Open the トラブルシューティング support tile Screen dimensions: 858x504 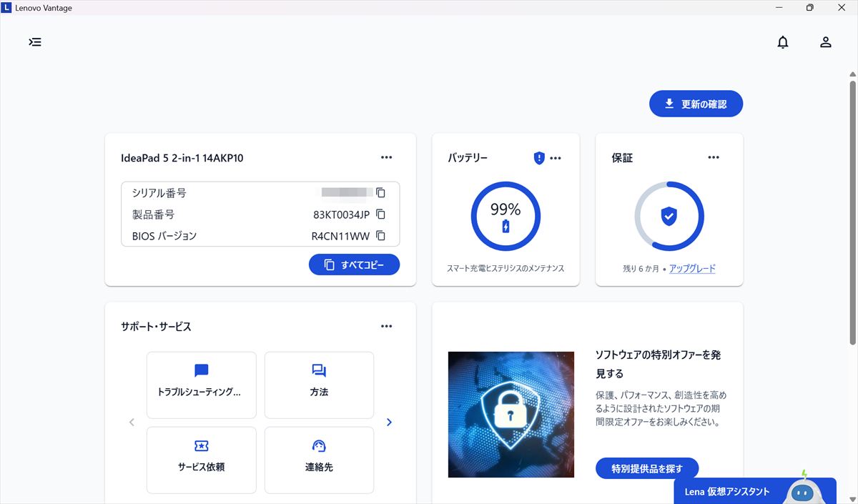[x=201, y=385]
